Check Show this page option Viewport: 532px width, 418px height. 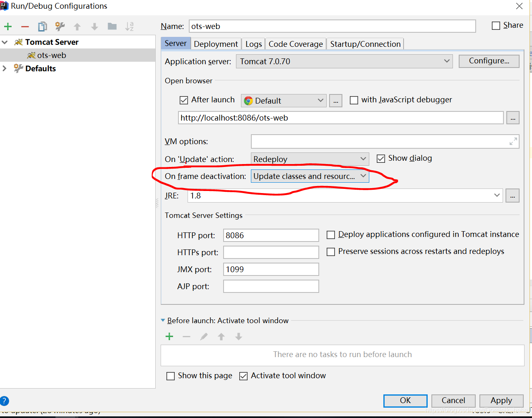pos(171,376)
